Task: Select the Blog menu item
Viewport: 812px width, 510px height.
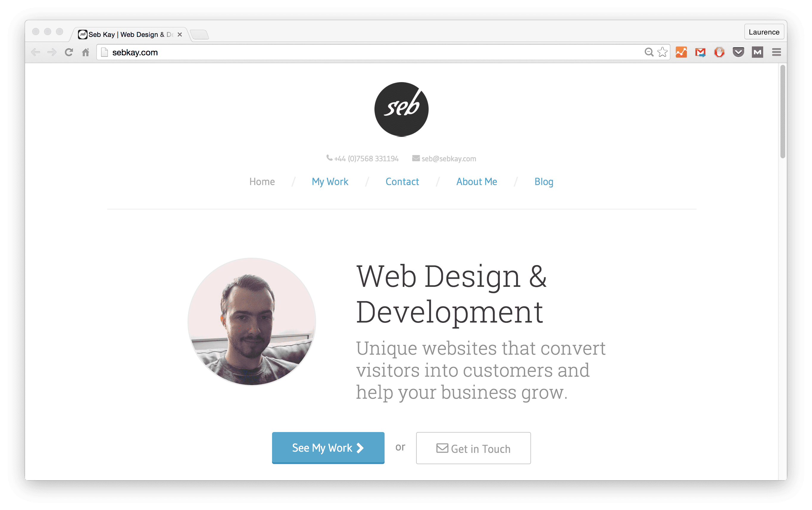Action: 544,181
